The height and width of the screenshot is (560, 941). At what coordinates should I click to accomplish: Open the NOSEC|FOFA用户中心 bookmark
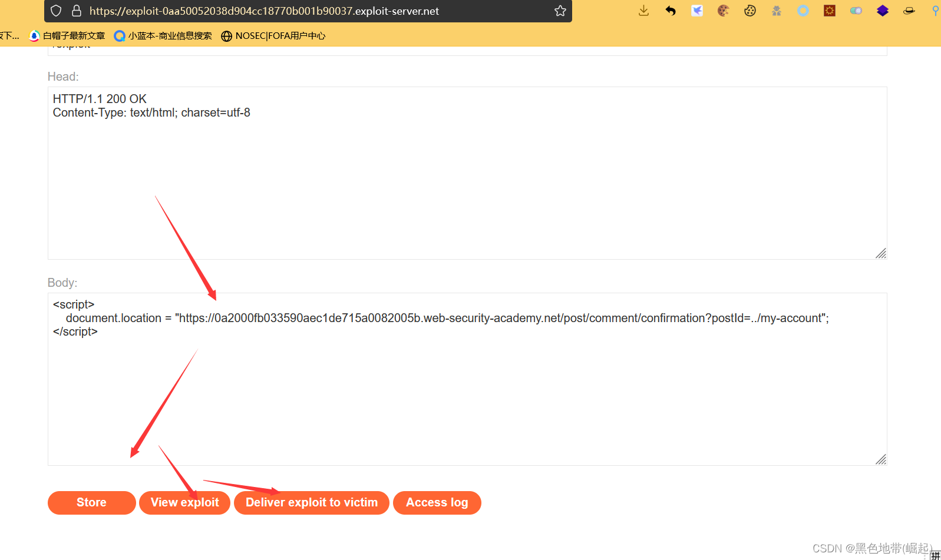click(273, 36)
